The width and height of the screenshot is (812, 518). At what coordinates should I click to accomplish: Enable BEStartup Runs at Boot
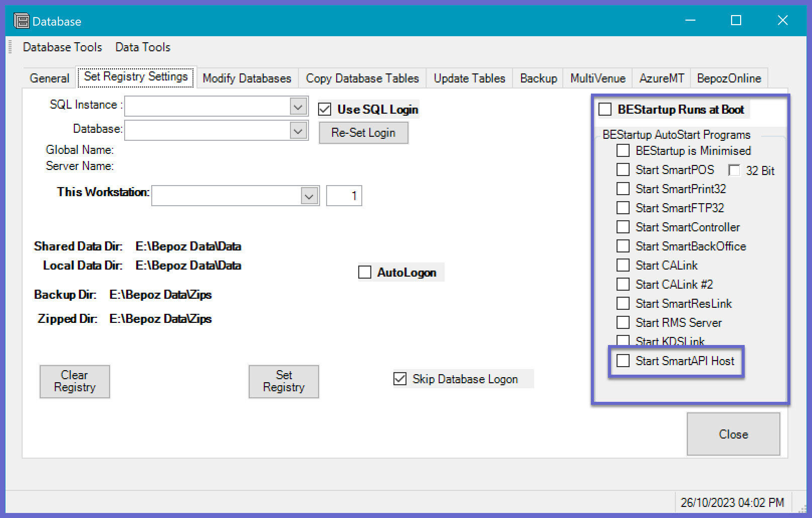point(605,109)
